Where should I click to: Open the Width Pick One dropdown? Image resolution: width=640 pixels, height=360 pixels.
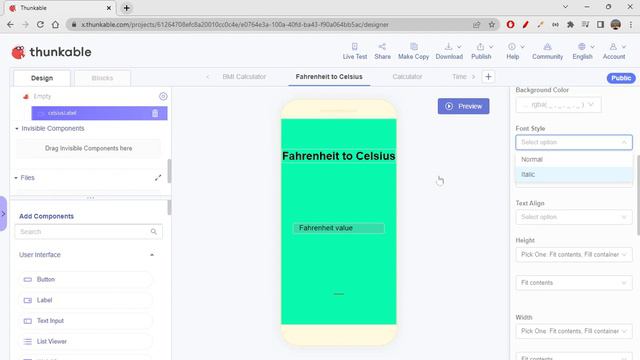tap(574, 331)
